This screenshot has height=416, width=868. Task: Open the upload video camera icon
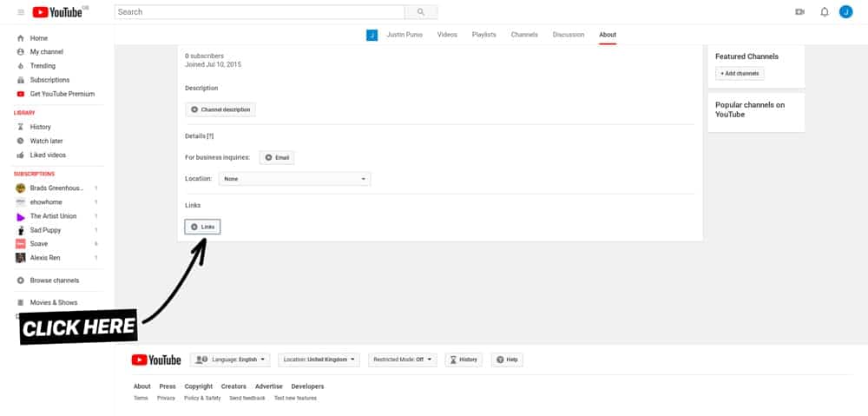[x=799, y=12]
